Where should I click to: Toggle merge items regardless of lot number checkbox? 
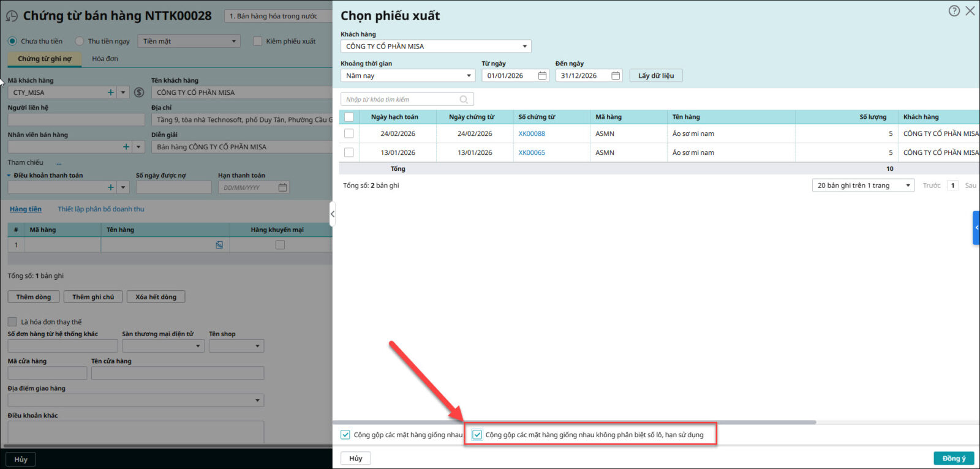point(477,435)
